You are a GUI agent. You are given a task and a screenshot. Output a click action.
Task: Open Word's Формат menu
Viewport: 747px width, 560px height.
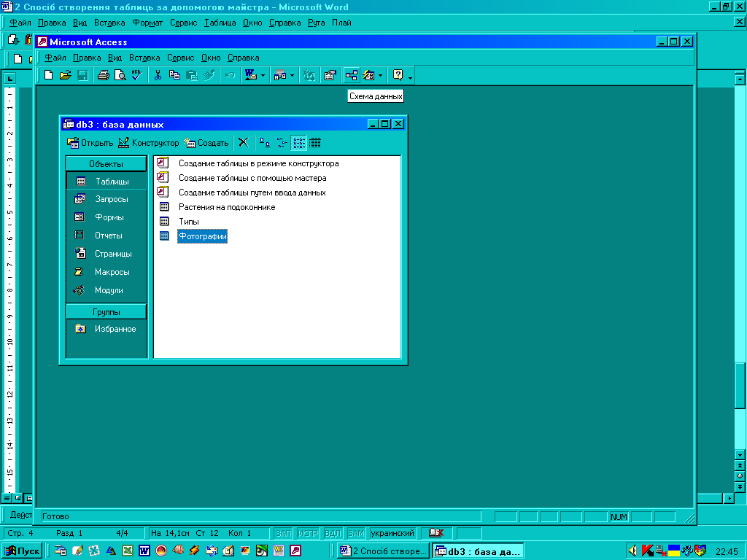(147, 23)
